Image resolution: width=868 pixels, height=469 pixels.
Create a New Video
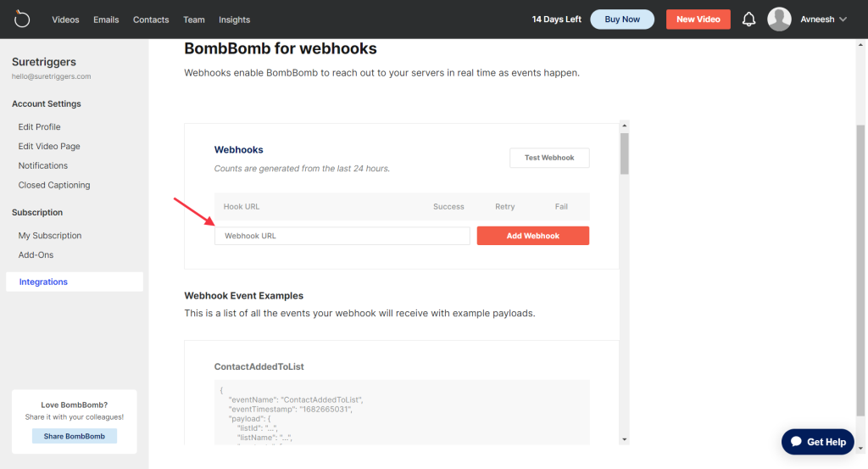click(698, 20)
